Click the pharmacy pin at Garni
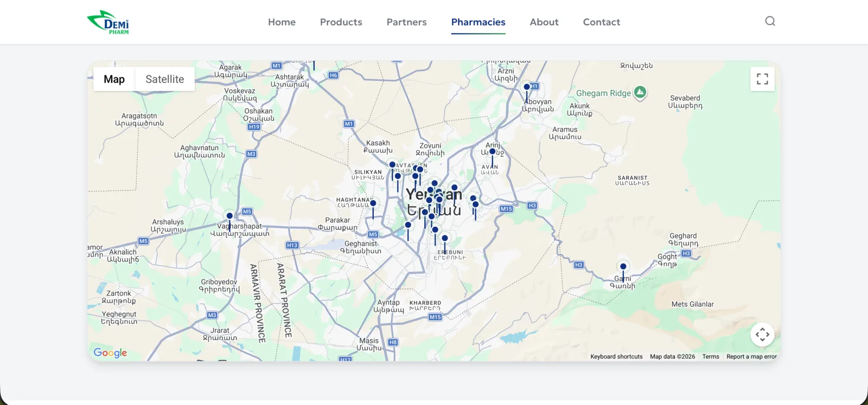The width and height of the screenshot is (868, 405). 623,267
